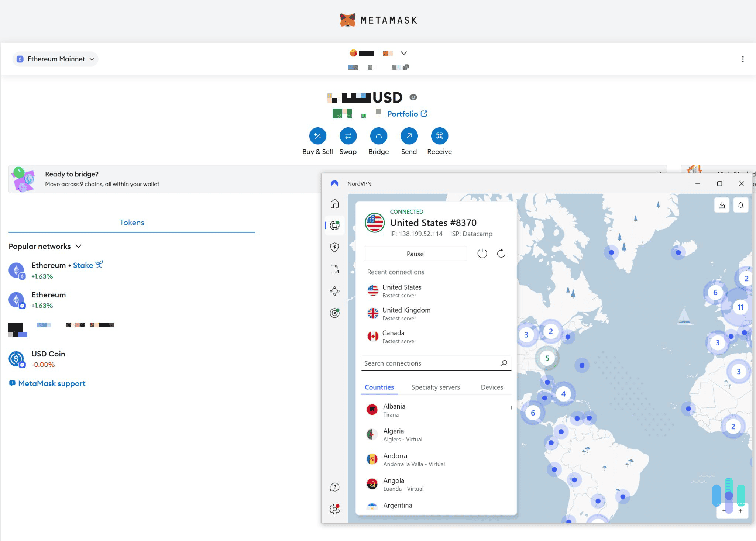The height and width of the screenshot is (541, 756).
Task: Collapse the Popular networks list
Action: (x=79, y=246)
